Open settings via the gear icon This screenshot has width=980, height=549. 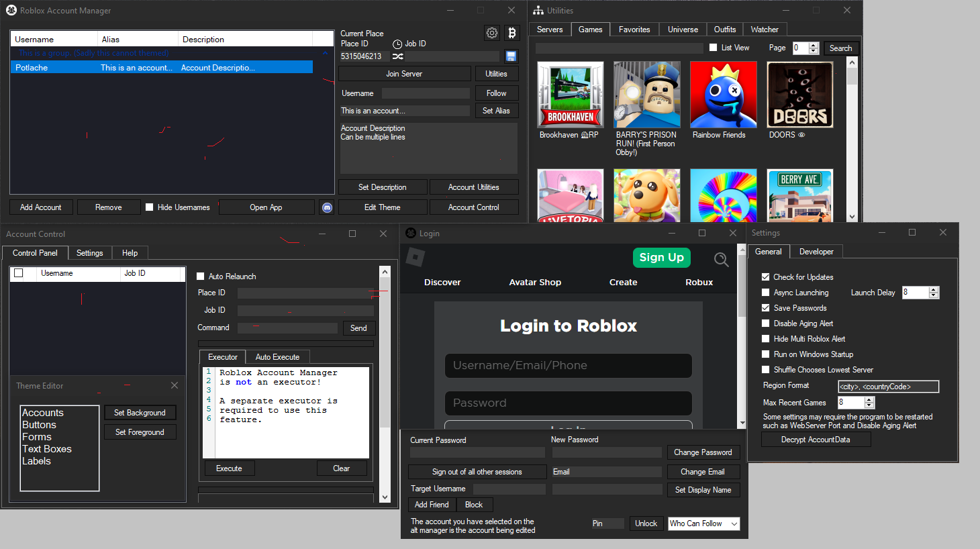pos(491,32)
